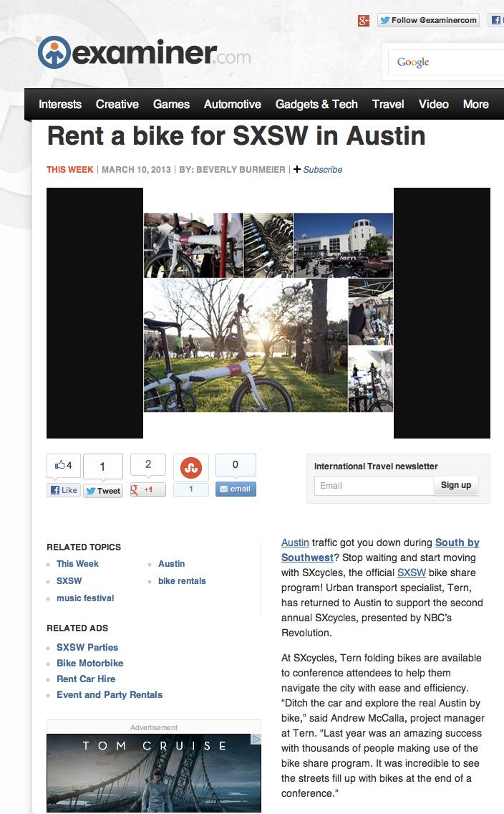The image size is (504, 814).
Task: Open the Games menu
Action: tap(171, 105)
